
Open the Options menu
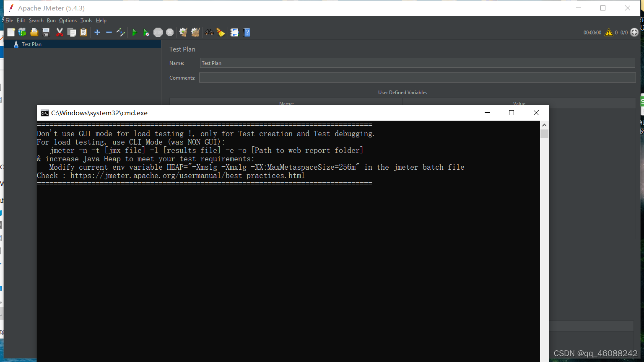point(68,21)
